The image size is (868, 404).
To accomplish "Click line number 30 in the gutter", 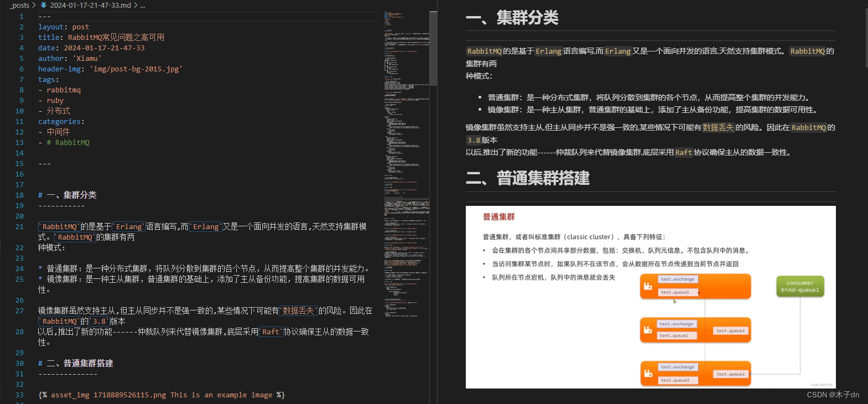I will 19,363.
